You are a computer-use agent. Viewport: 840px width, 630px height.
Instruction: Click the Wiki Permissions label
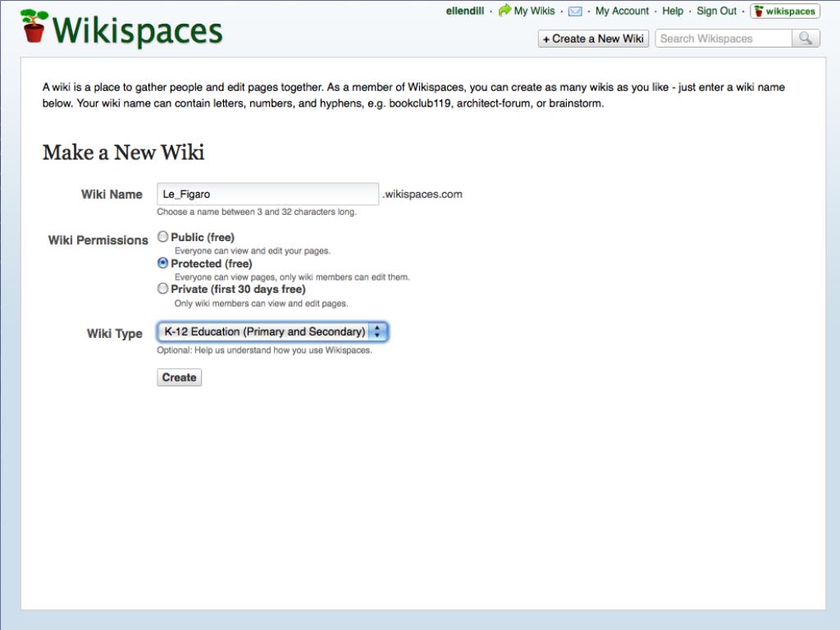click(x=98, y=240)
